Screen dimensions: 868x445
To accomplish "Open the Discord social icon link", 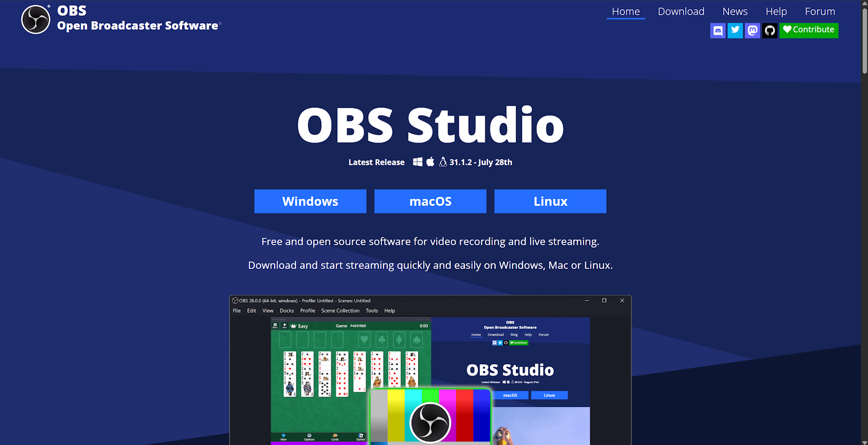I will click(718, 30).
